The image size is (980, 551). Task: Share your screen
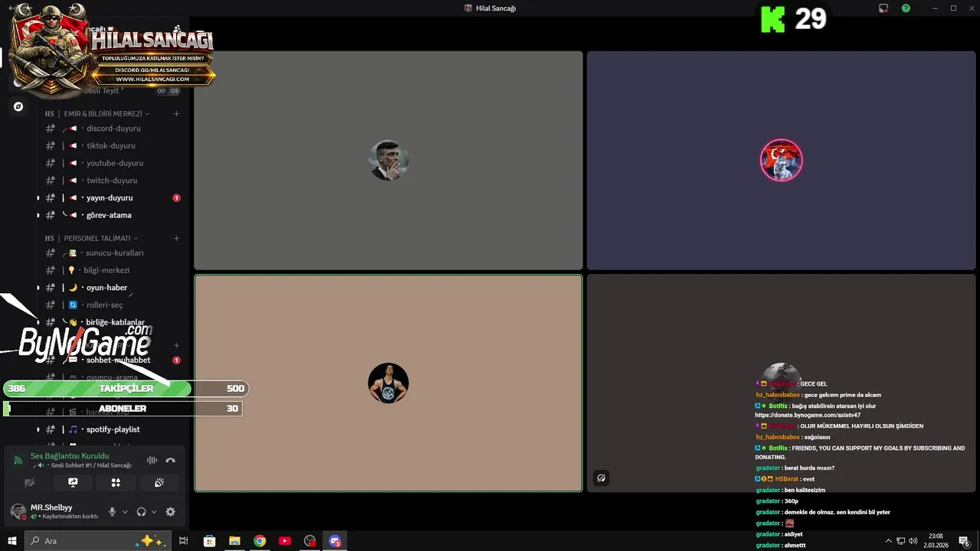pyautogui.click(x=73, y=483)
